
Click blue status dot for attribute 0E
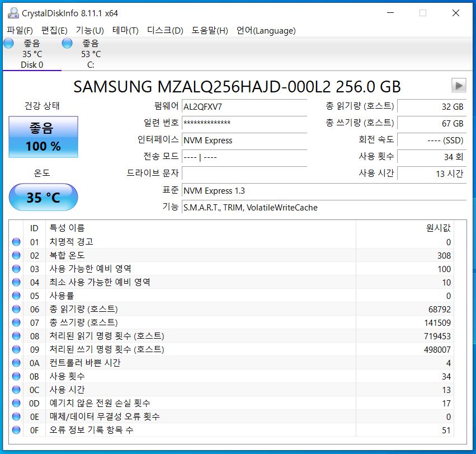click(x=16, y=416)
